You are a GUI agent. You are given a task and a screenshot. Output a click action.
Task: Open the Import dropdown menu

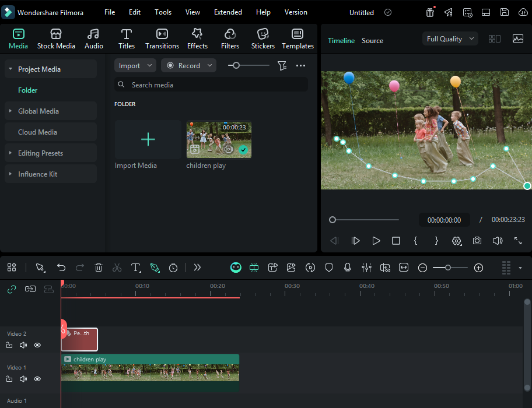click(135, 66)
